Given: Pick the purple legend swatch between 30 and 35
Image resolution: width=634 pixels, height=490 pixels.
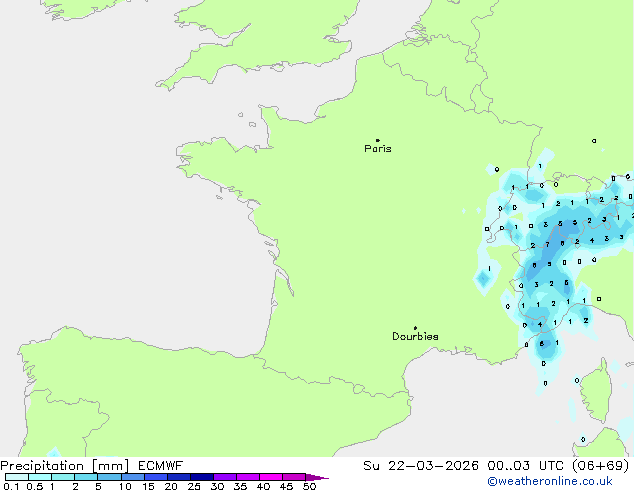Looking at the screenshot, I should (x=225, y=477).
